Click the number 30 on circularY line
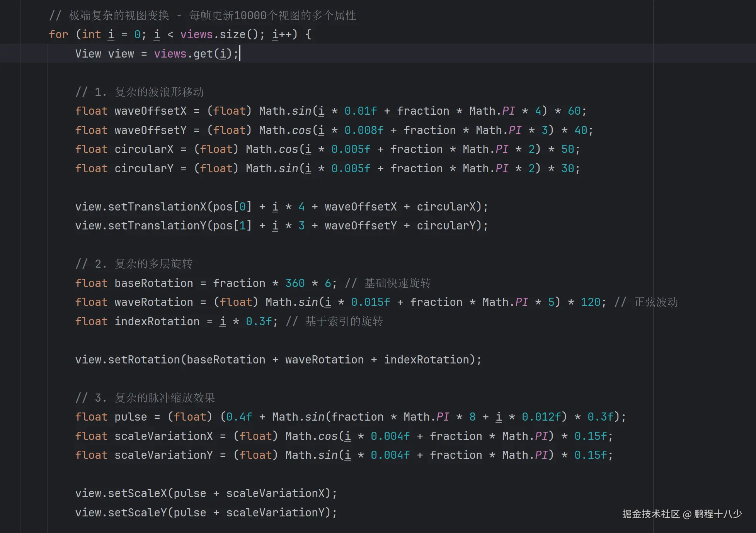This screenshot has height=533, width=756. [567, 169]
